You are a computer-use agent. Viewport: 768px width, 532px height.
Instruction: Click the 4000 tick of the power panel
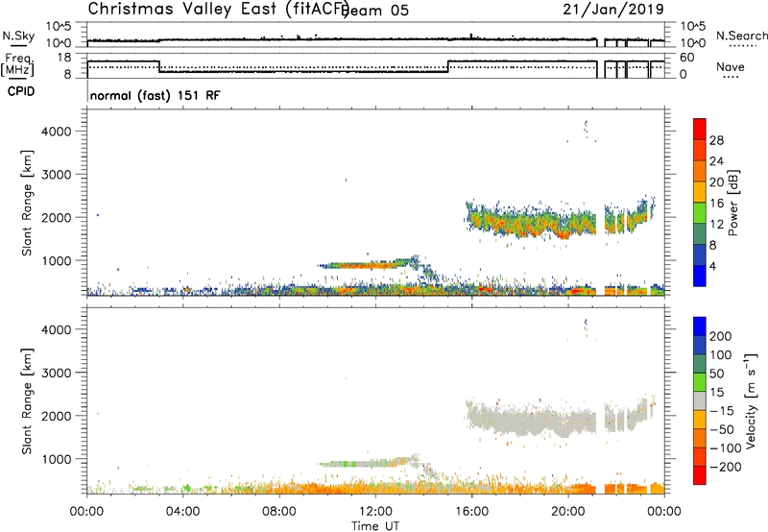coord(56,132)
